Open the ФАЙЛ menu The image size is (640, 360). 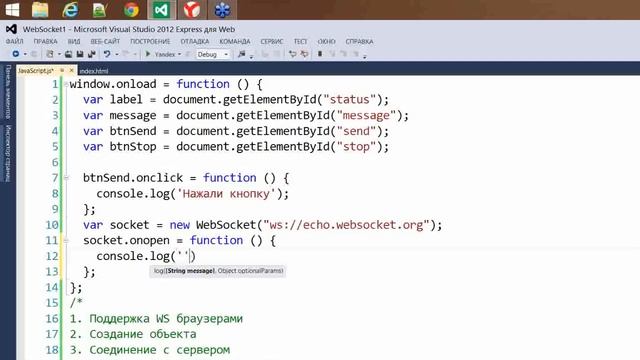14,42
